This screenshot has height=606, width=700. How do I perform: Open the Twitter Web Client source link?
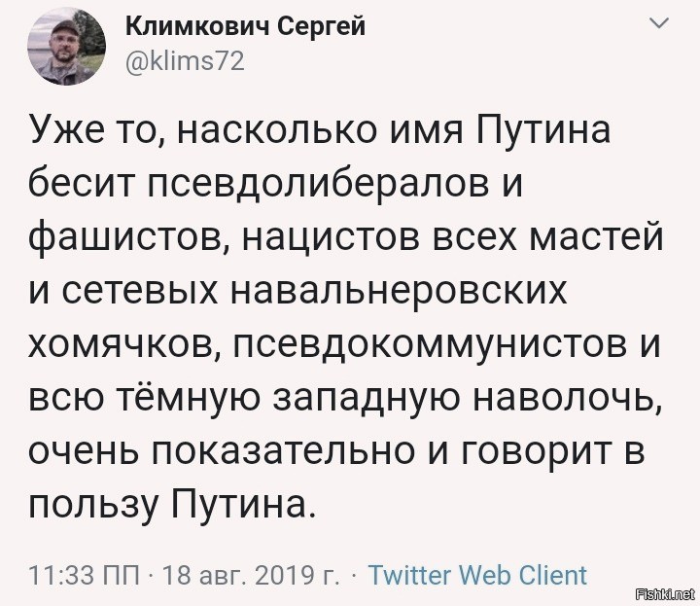477,575
